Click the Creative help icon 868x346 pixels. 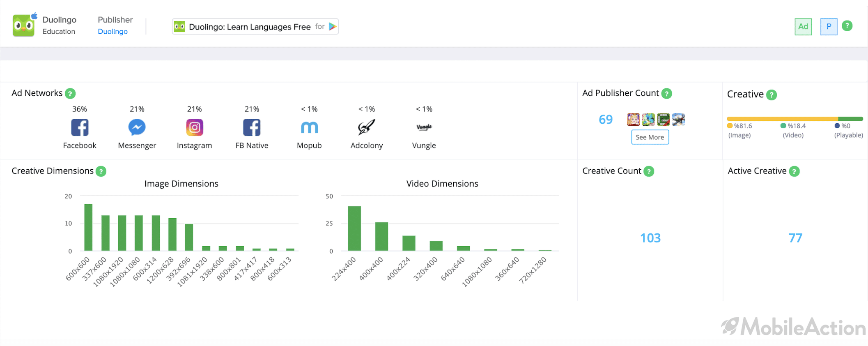(772, 95)
